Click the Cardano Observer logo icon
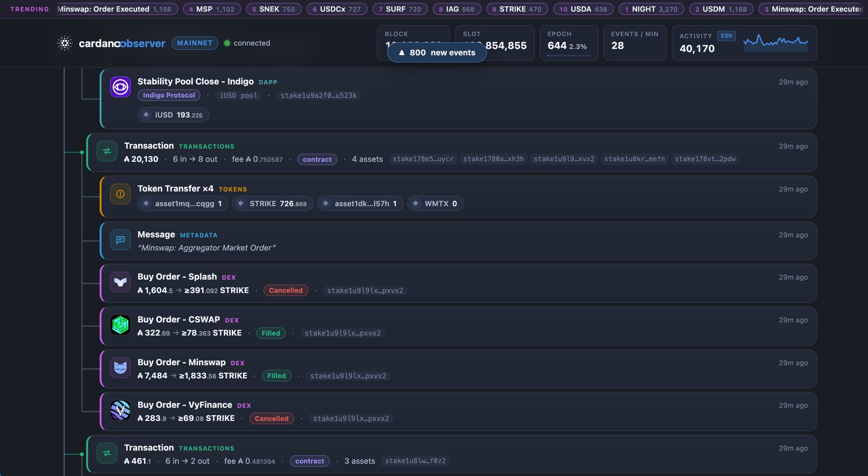Screen dimensions: 868x476 65,43
